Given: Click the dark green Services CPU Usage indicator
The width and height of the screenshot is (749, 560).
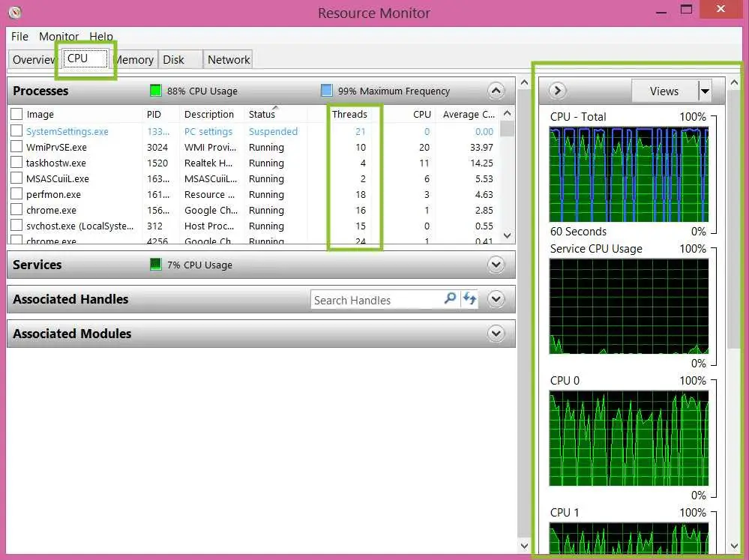Looking at the screenshot, I should (x=156, y=264).
